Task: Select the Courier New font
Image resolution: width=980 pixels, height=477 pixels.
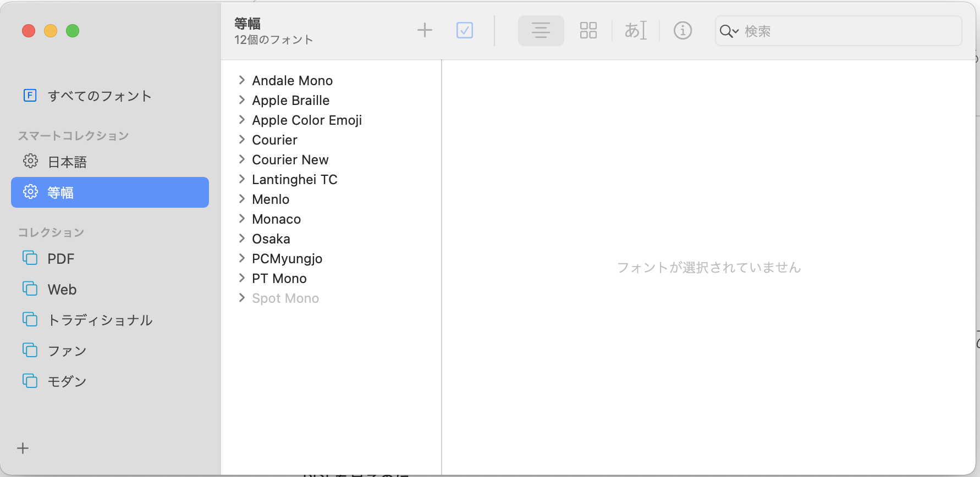Action: pyautogui.click(x=290, y=160)
